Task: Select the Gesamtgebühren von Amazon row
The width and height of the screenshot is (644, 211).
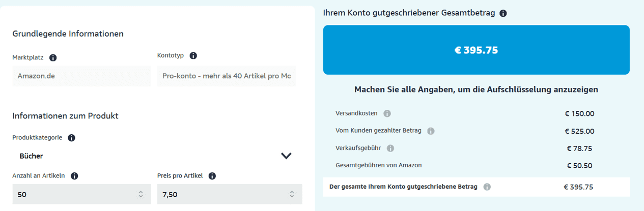Action: pyautogui.click(x=477, y=165)
